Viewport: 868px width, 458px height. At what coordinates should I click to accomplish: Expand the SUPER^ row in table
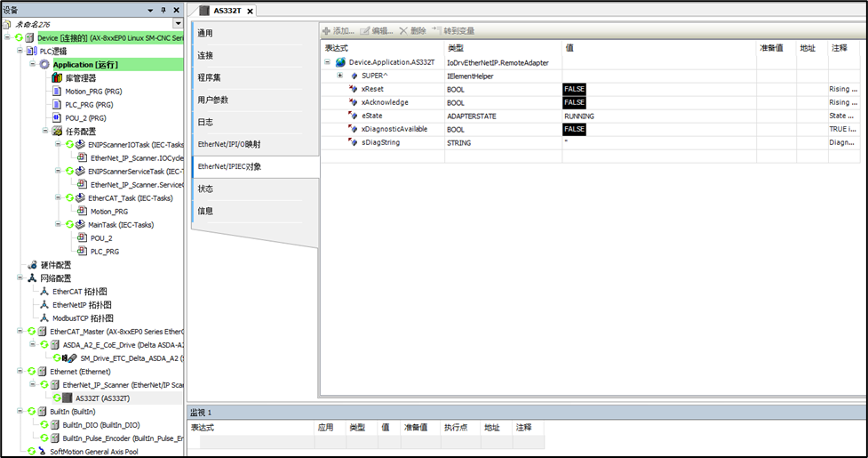(x=339, y=76)
